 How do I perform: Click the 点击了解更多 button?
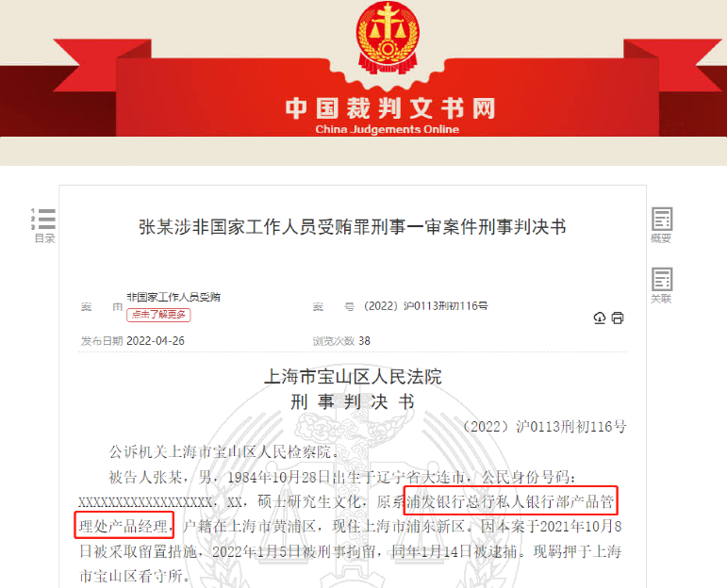pos(158,315)
